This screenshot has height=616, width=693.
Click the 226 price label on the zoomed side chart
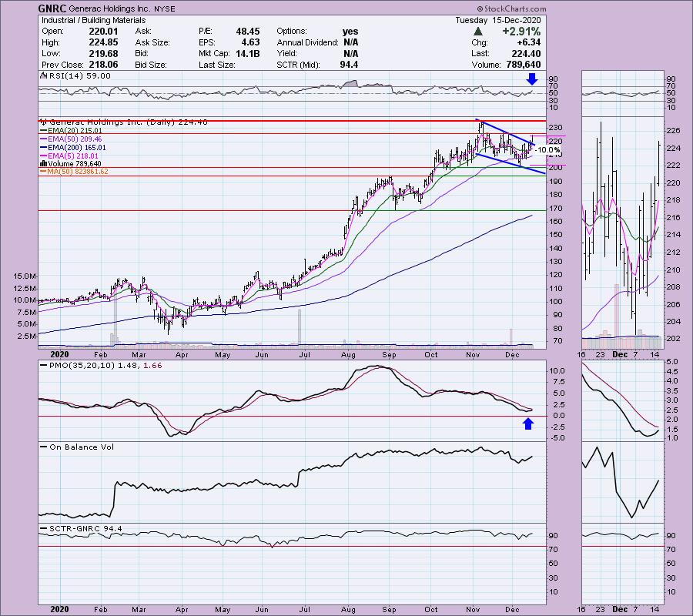674,131
